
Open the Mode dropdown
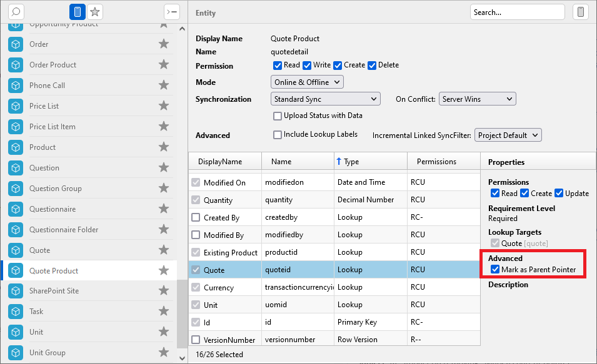308,82
